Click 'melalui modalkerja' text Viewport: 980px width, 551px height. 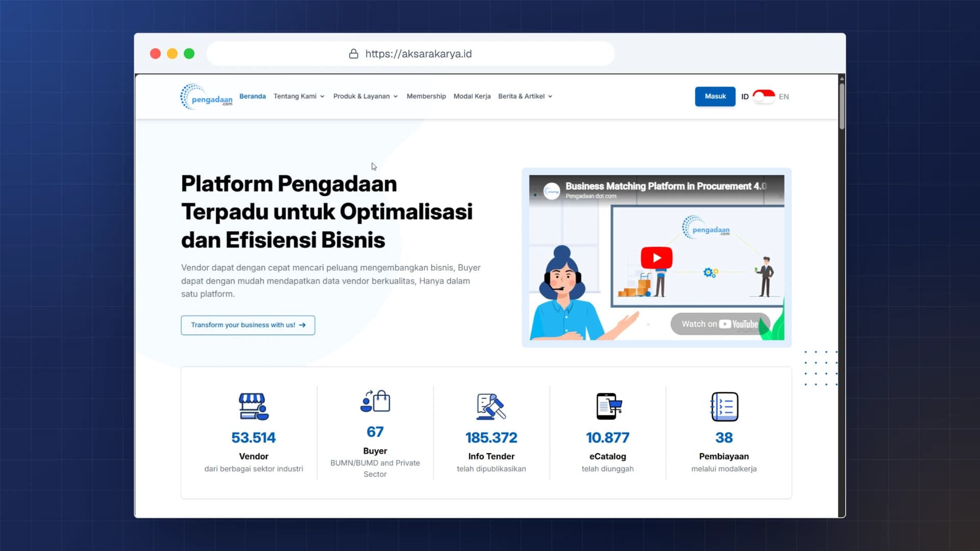point(724,469)
